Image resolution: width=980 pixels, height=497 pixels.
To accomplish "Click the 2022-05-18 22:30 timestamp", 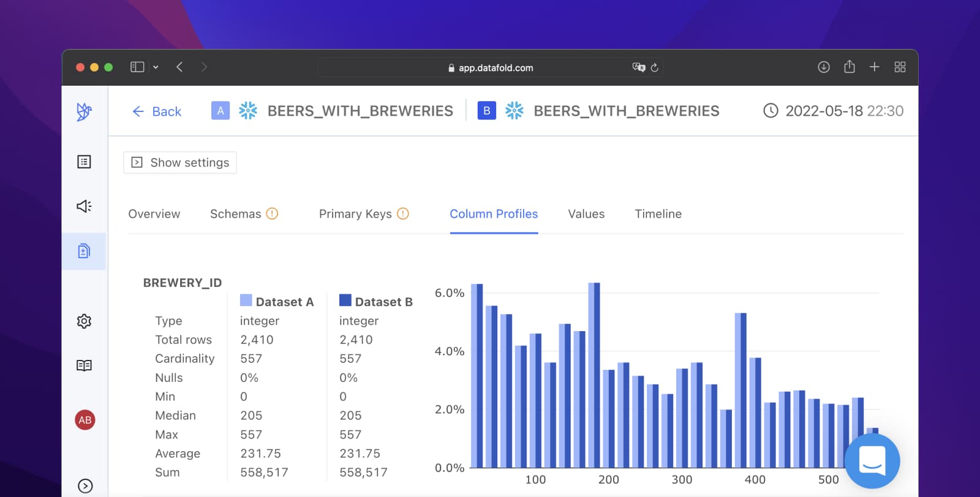I will (845, 111).
